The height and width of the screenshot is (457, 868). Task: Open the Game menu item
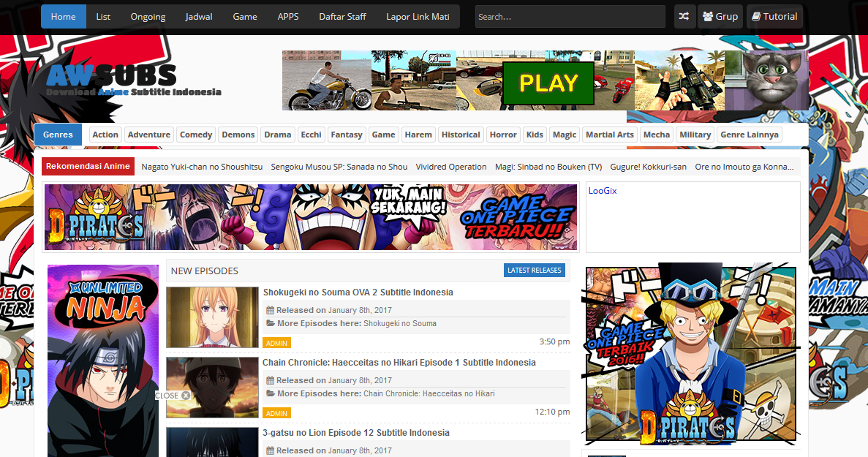[x=245, y=17]
